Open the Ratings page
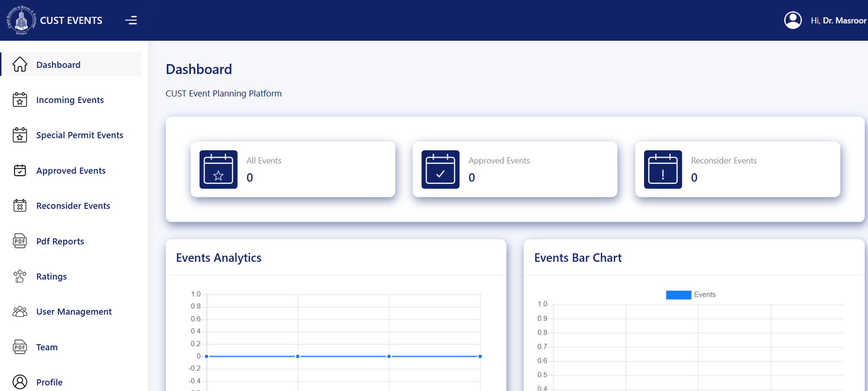The image size is (868, 391). (x=51, y=277)
